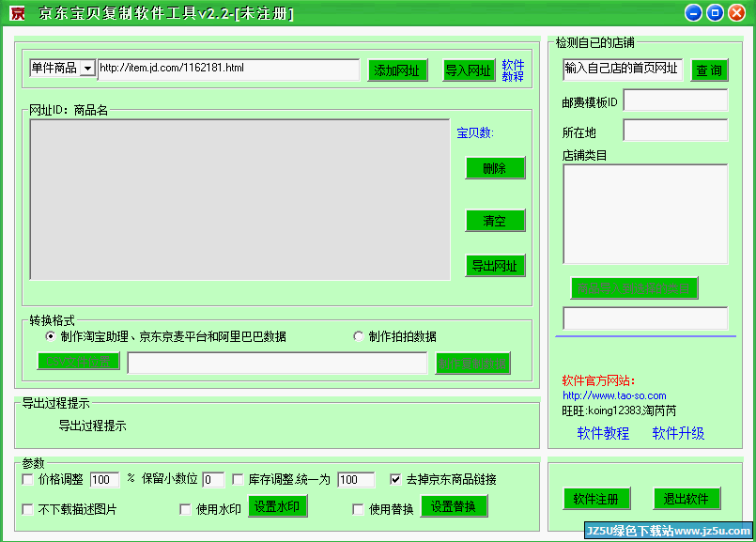756x542 pixels.
Task: Click the 软件注册 button
Action: click(597, 499)
